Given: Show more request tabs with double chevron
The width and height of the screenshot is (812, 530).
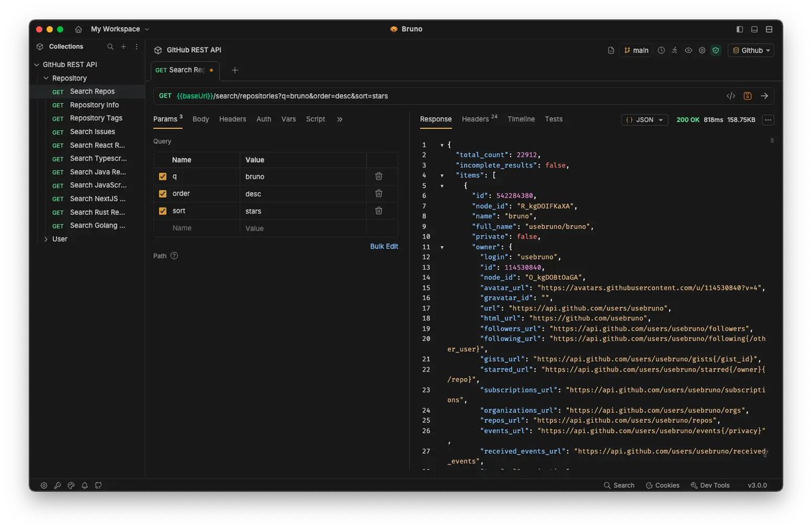Looking at the screenshot, I should coord(340,119).
